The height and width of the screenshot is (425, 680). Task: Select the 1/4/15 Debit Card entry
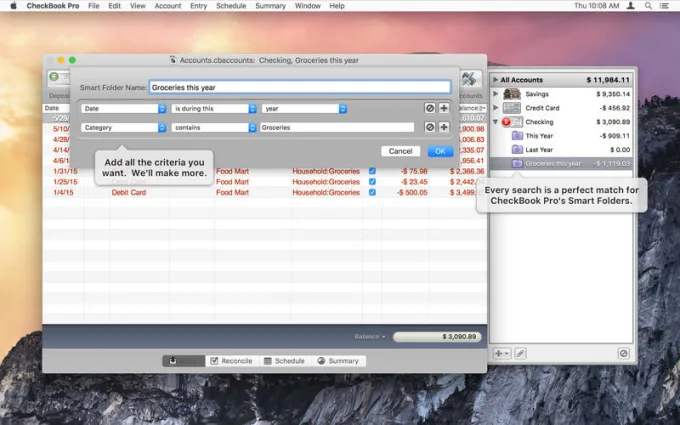point(265,192)
